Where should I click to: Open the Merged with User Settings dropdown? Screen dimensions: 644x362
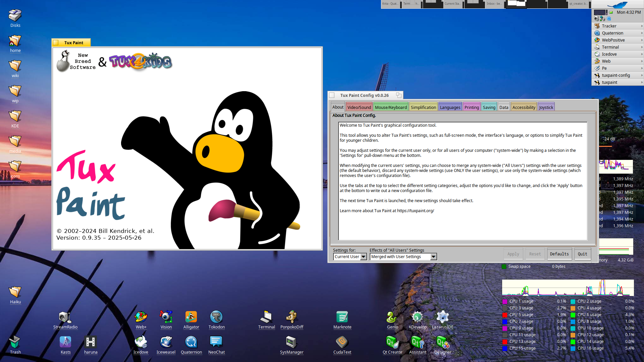click(x=403, y=257)
